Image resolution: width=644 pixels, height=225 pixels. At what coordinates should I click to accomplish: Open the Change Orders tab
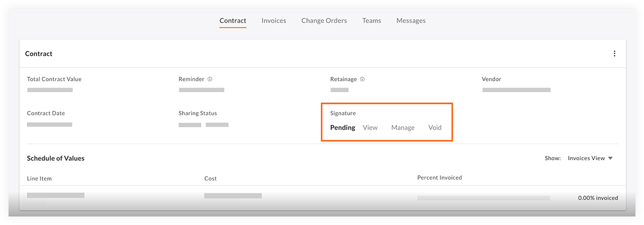click(324, 21)
